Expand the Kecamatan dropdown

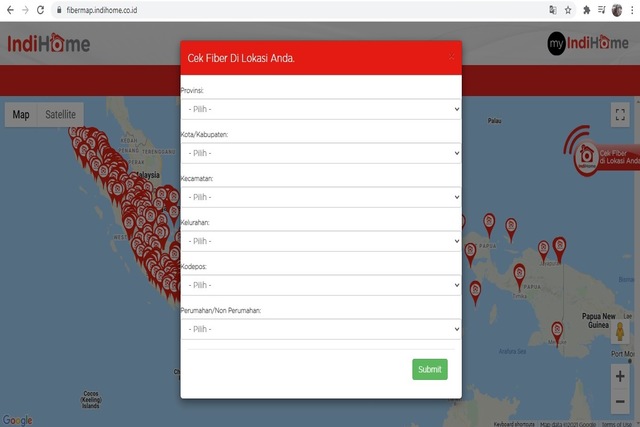pyautogui.click(x=321, y=197)
